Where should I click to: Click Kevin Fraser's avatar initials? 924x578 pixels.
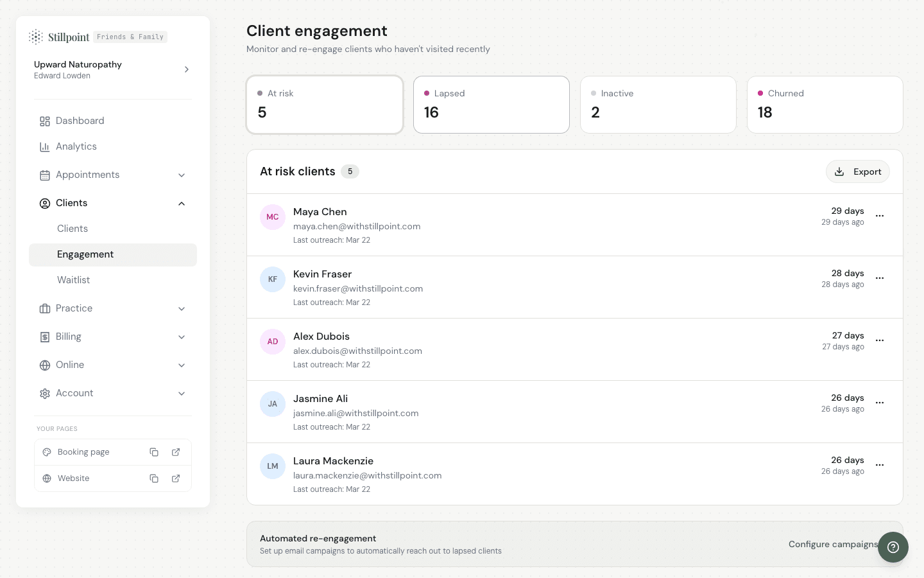click(273, 279)
